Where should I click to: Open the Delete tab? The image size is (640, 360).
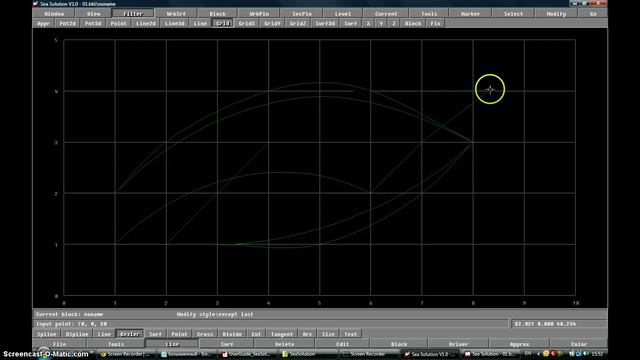pos(284,344)
